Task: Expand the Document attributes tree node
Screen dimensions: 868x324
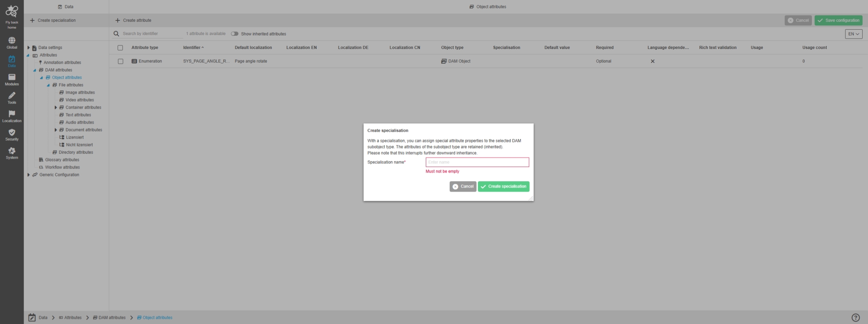Action: click(x=56, y=130)
